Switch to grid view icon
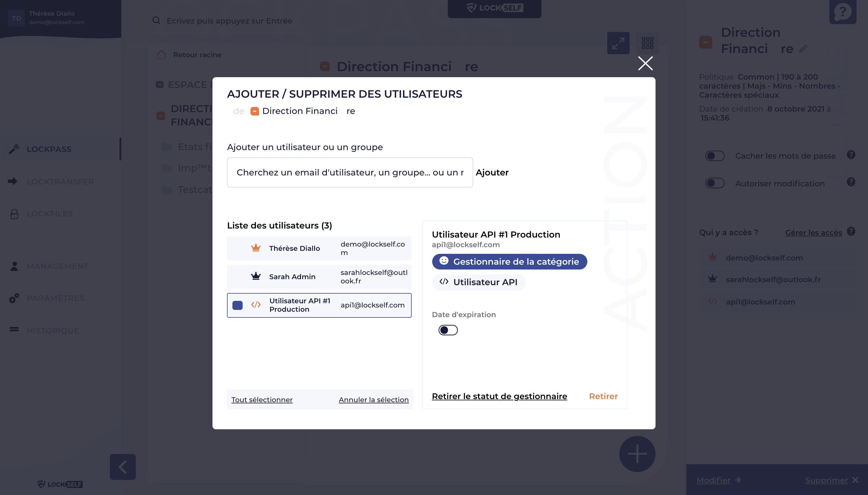Viewport: 868px width, 495px height. 647,43
